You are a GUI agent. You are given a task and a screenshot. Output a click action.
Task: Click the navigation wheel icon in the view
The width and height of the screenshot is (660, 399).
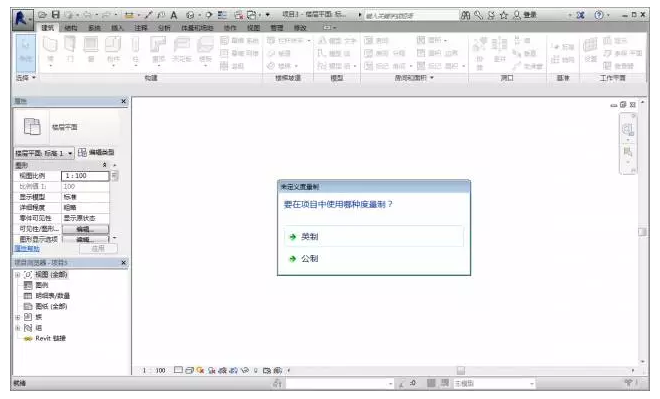[628, 130]
